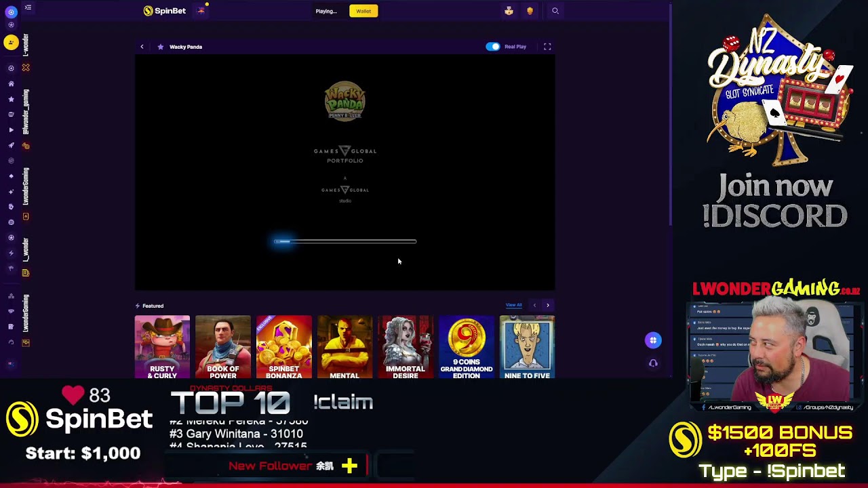The image size is (868, 488).
Task: Click the Wacky Panda title text
Action: coord(186,47)
